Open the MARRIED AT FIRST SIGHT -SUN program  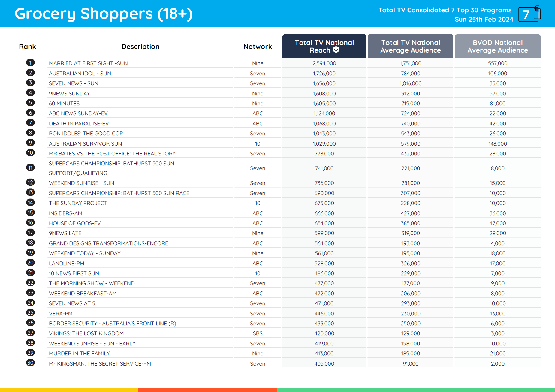[x=88, y=63]
